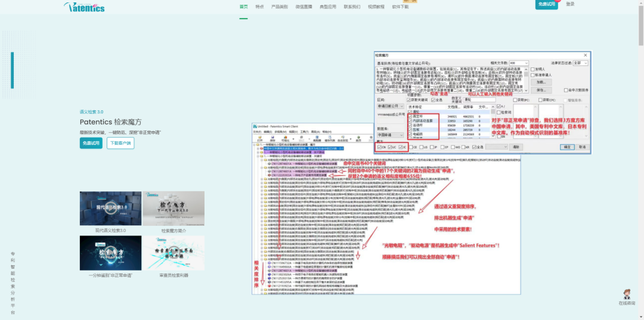This screenshot has width=644, height=320.
Task: Play the 现代语义检索3.0 video
Action: click(x=110, y=209)
